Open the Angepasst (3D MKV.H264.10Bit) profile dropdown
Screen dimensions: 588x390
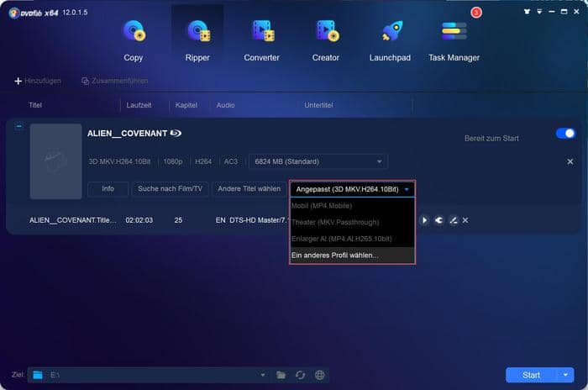(352, 189)
